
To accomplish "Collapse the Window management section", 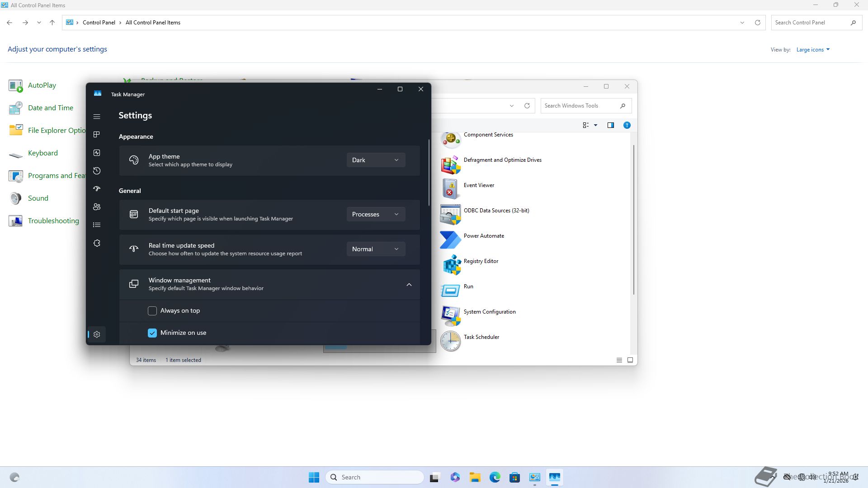I will pos(409,285).
